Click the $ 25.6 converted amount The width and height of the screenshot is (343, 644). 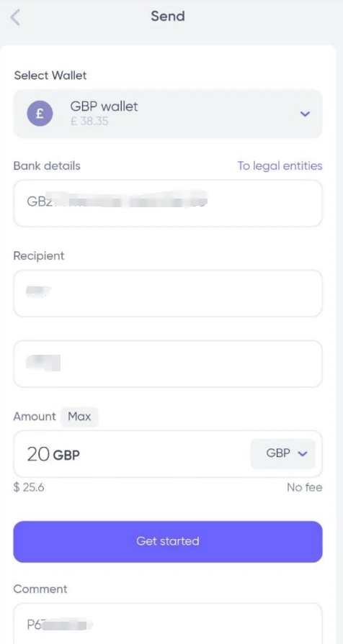pyautogui.click(x=29, y=488)
